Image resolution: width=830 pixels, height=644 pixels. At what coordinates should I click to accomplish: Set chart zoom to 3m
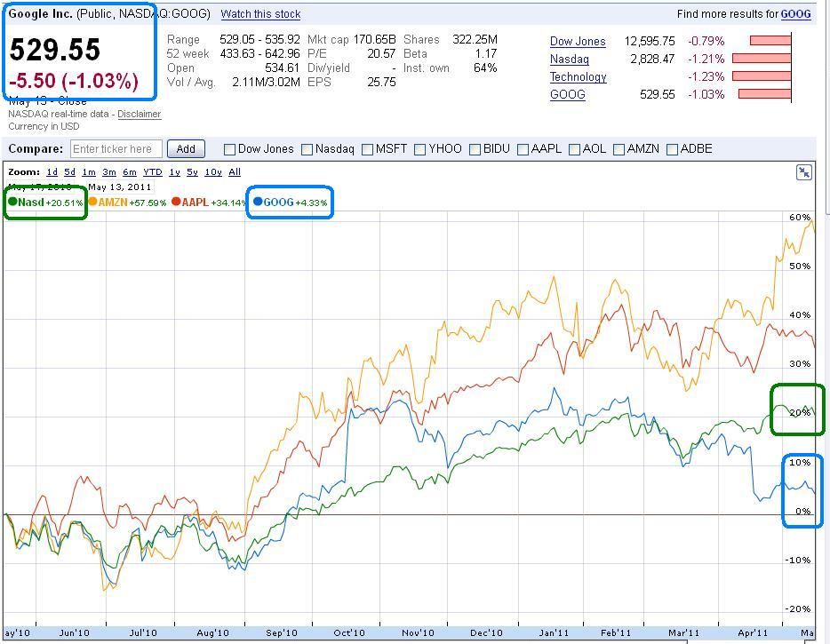tap(109, 172)
